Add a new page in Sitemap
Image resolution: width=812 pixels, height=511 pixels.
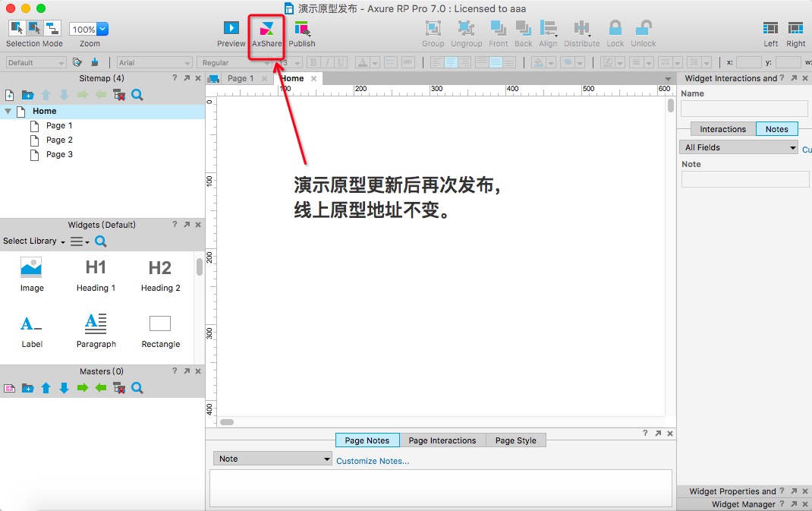[x=9, y=95]
